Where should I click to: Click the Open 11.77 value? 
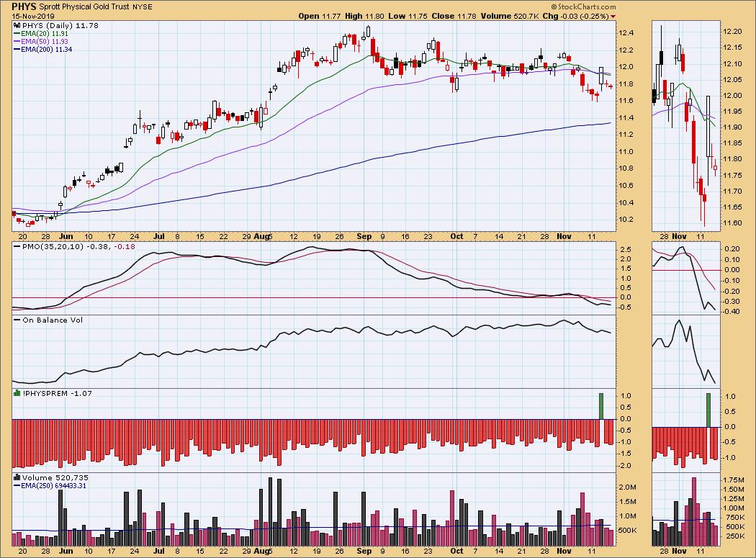[x=319, y=16]
